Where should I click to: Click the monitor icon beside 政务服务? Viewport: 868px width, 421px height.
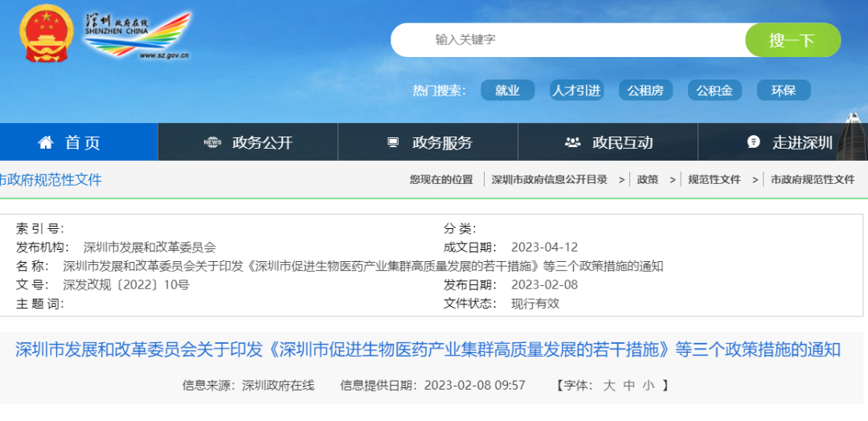click(393, 143)
